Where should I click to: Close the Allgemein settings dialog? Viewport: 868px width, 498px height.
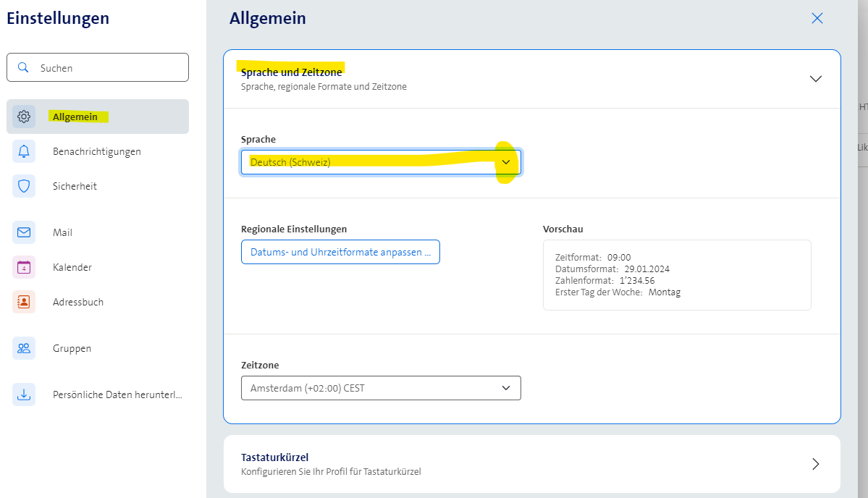point(817,19)
